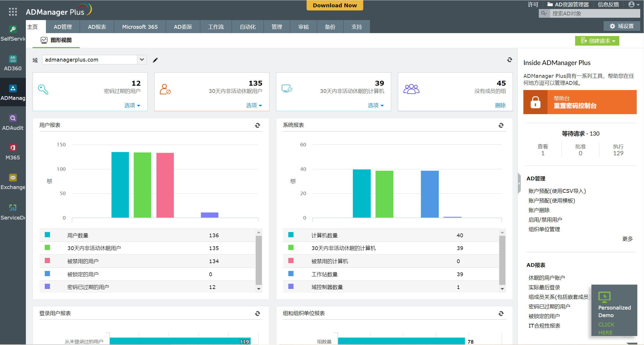Click user report legend scrollbar up arrow
The height and width of the screenshot is (345, 644).
pos(259,232)
